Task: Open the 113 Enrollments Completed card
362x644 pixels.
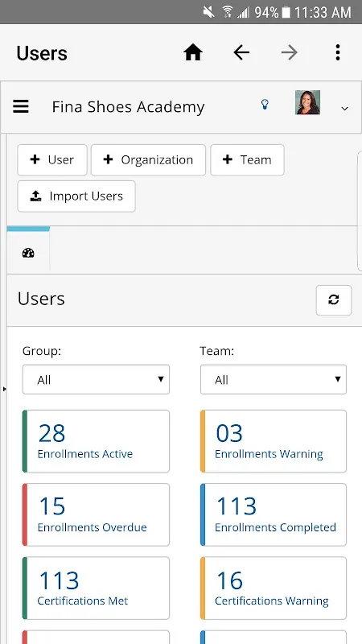Action: pyautogui.click(x=274, y=514)
